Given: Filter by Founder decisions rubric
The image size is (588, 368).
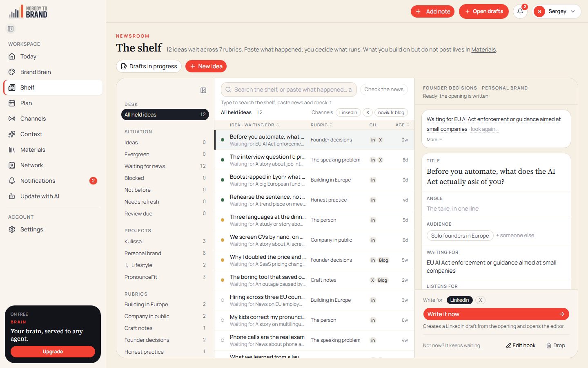Looking at the screenshot, I should (x=165, y=340).
